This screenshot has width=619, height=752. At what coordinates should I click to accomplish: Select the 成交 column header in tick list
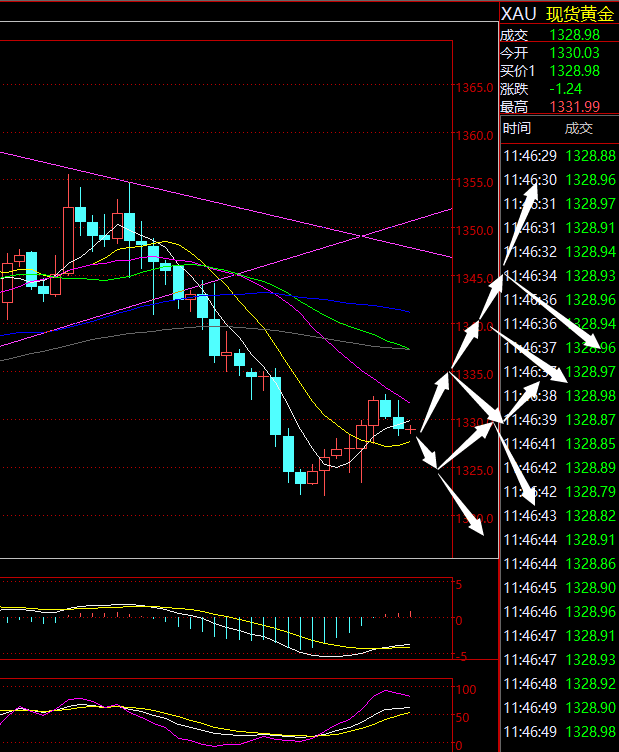pos(579,128)
